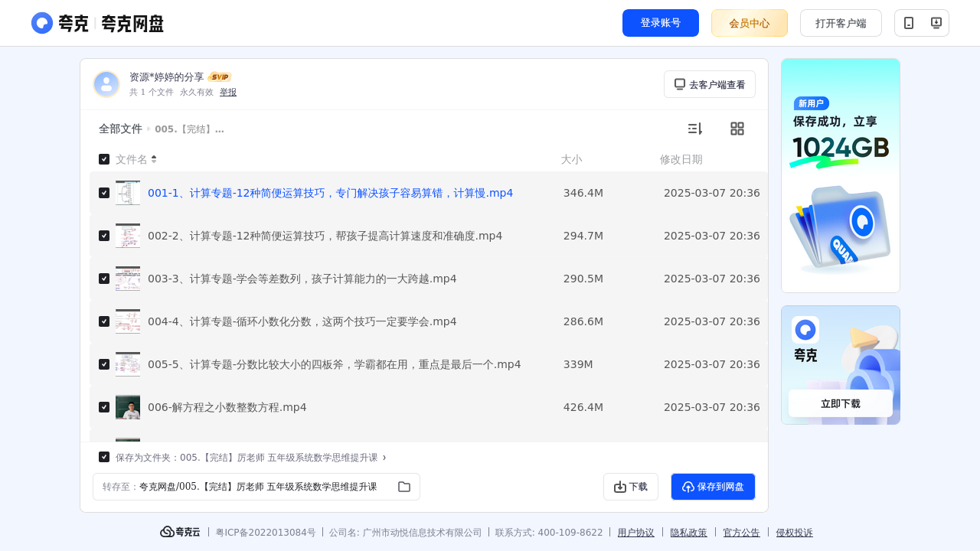Go to 全部文件 breadcrumb
The width and height of the screenshot is (980, 551).
pos(120,129)
